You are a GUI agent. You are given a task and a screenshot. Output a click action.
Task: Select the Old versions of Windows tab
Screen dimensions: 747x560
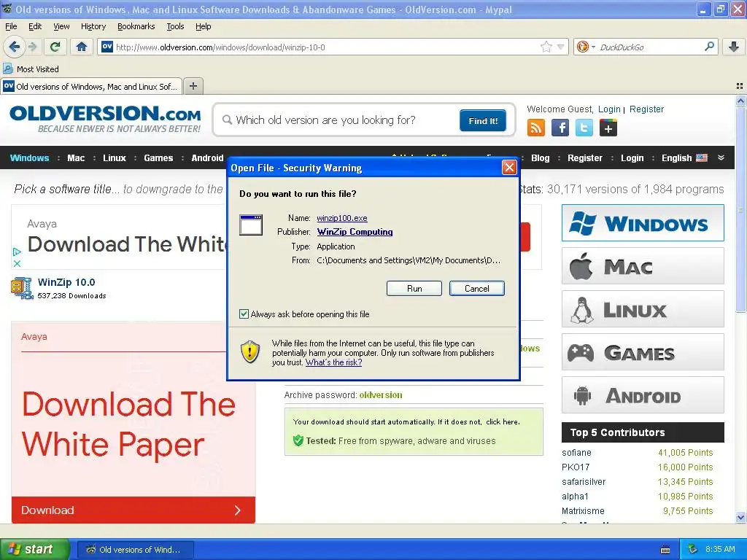91,86
